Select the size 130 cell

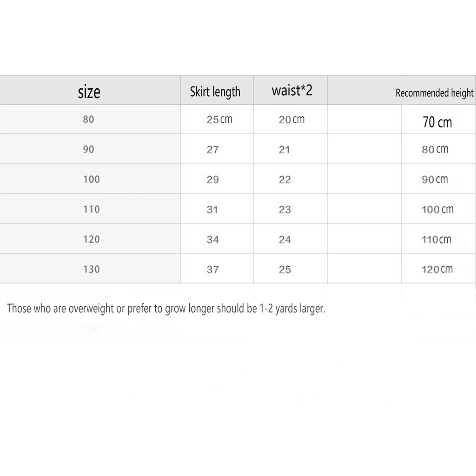[x=92, y=269]
